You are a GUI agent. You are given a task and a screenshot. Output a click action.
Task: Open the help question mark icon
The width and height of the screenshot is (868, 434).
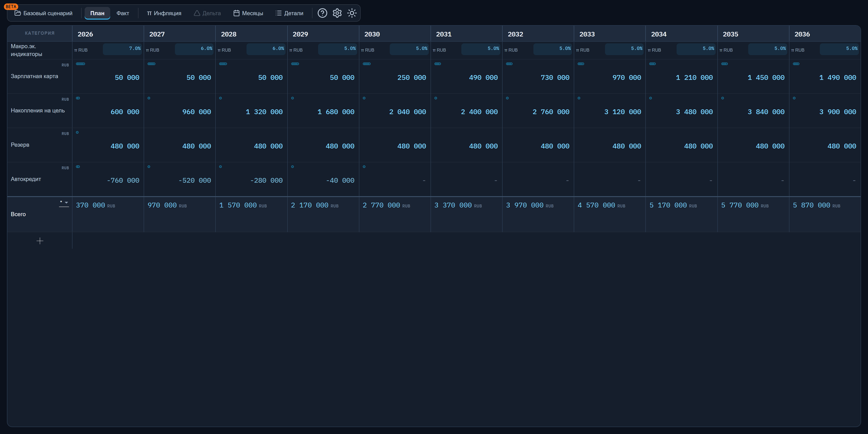[x=322, y=13]
